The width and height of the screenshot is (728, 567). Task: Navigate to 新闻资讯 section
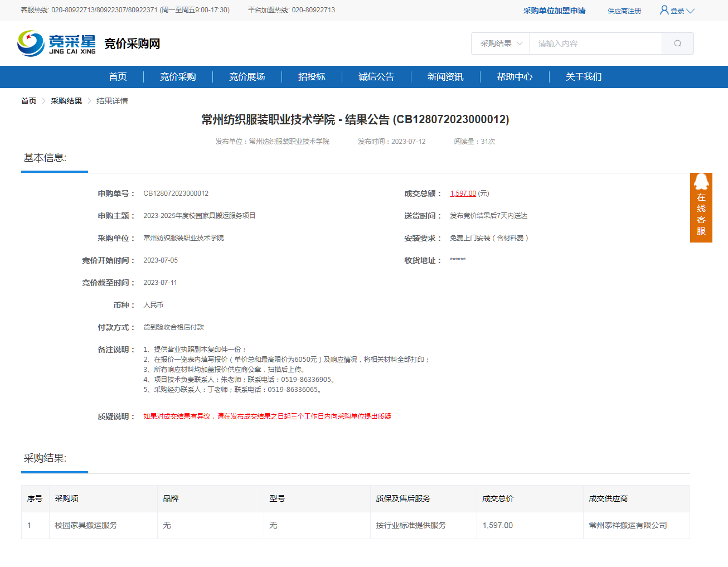(x=445, y=77)
